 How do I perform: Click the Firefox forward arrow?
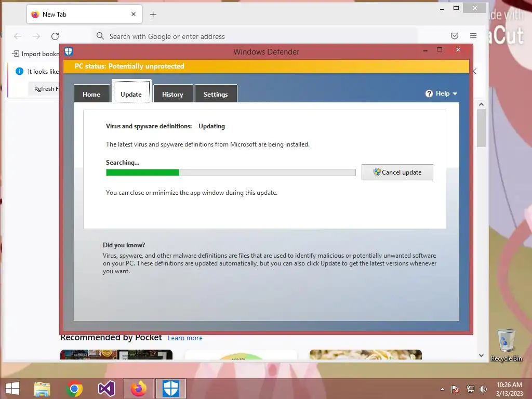[36, 36]
